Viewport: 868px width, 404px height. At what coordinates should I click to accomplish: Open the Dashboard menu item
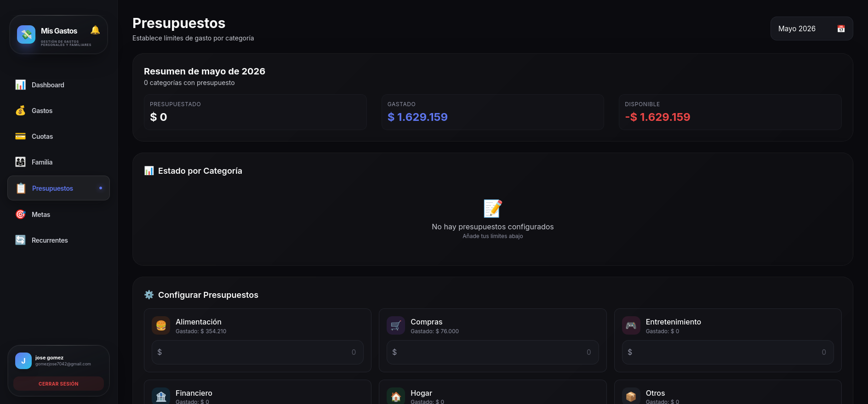pos(58,85)
